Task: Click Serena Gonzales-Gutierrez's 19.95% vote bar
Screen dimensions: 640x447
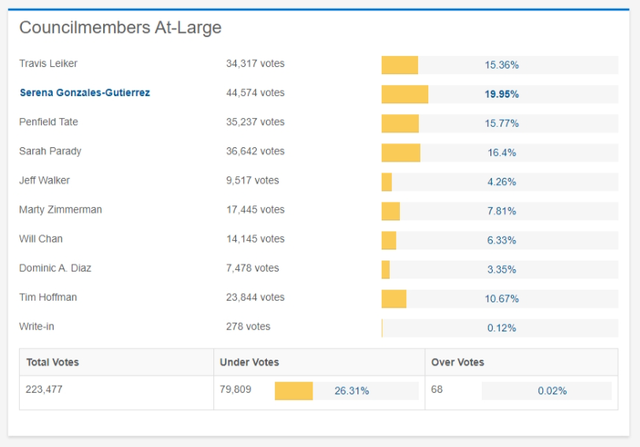Action: coord(500,94)
